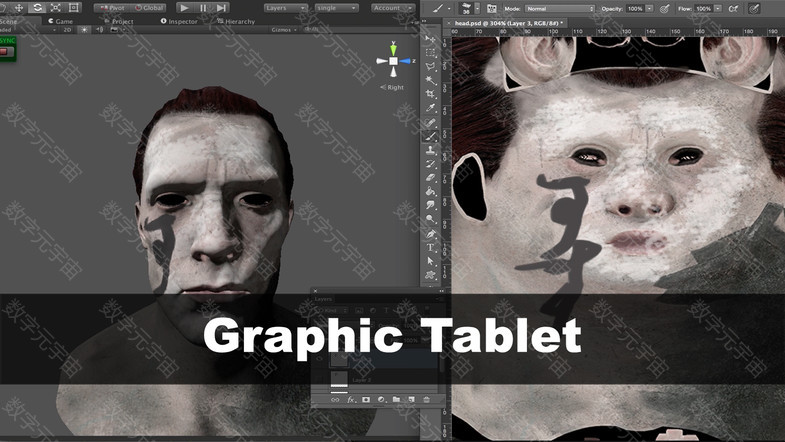Select Unity's Rect transform tool

(74, 8)
